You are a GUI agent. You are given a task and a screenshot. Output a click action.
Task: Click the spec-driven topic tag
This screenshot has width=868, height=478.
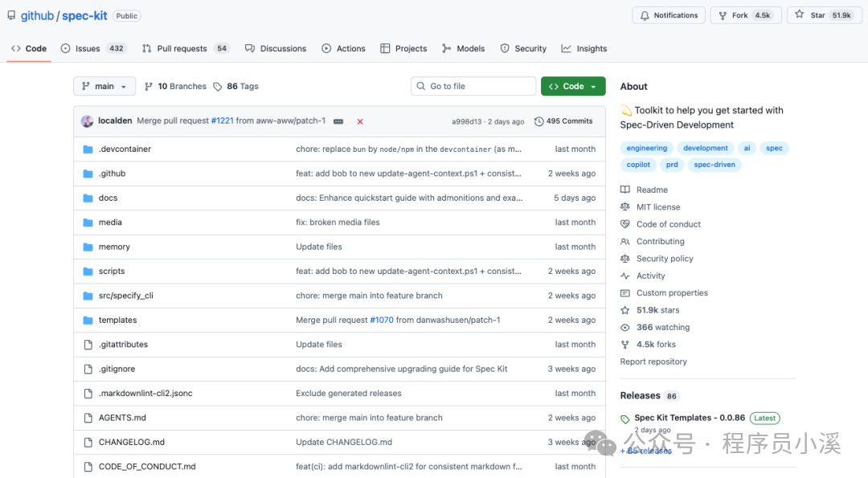[714, 165]
